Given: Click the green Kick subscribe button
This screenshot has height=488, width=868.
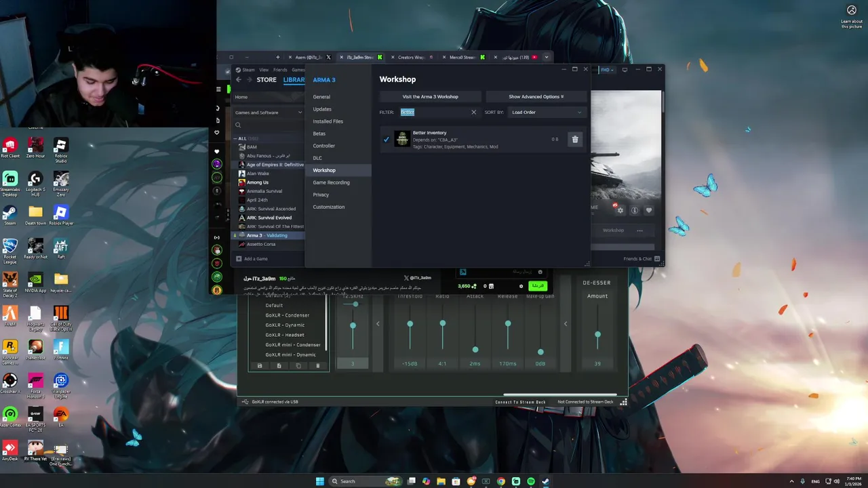Looking at the screenshot, I should click(537, 286).
